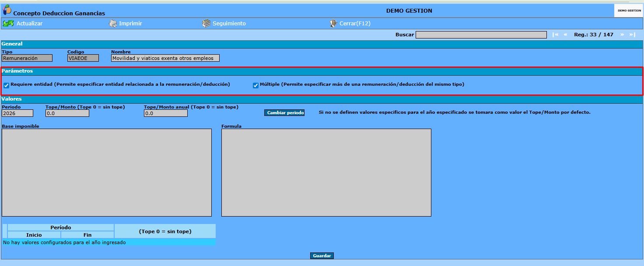Click the Cambiar periodo button
The image size is (644, 266).
tap(285, 113)
